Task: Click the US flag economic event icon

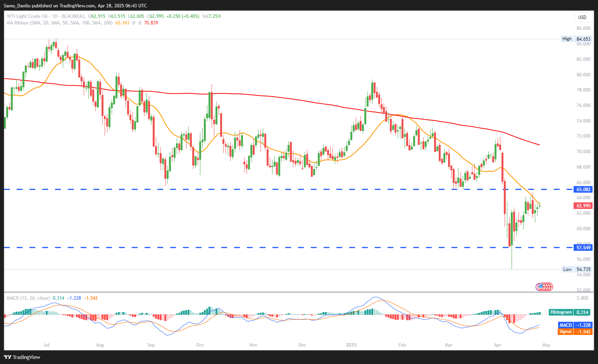Action: [541, 287]
